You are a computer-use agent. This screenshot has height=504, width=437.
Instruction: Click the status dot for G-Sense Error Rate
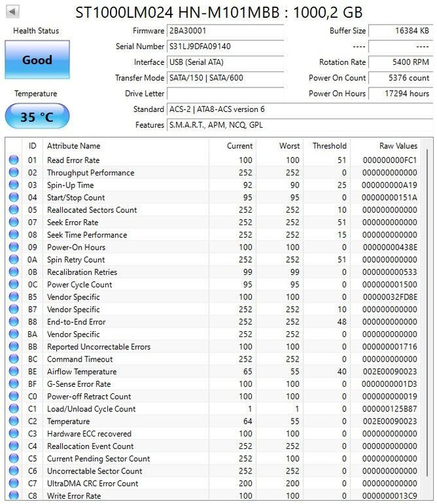(x=14, y=383)
